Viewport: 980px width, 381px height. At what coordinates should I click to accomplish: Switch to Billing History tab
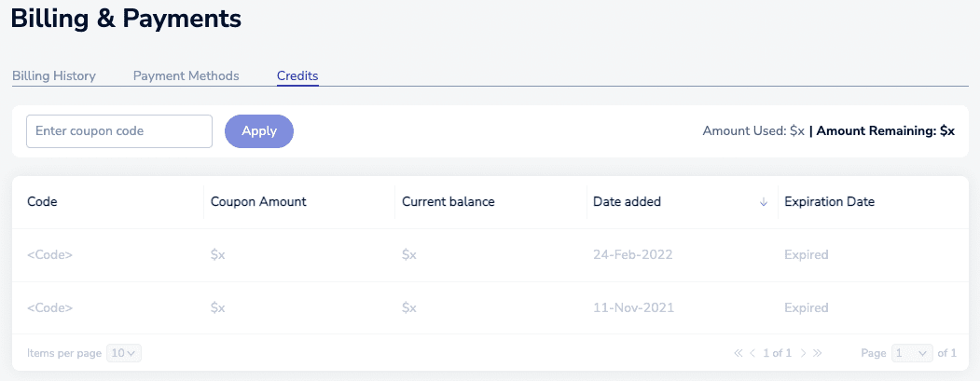point(54,76)
